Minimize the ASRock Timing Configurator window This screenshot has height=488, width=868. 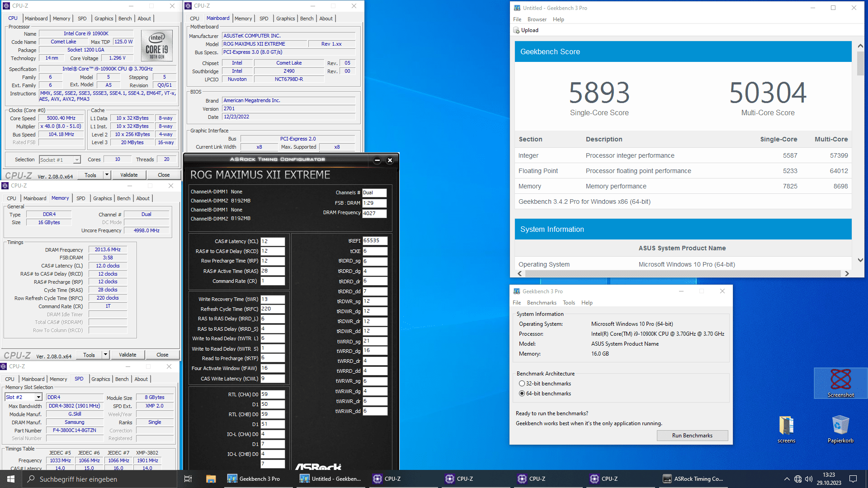click(377, 160)
